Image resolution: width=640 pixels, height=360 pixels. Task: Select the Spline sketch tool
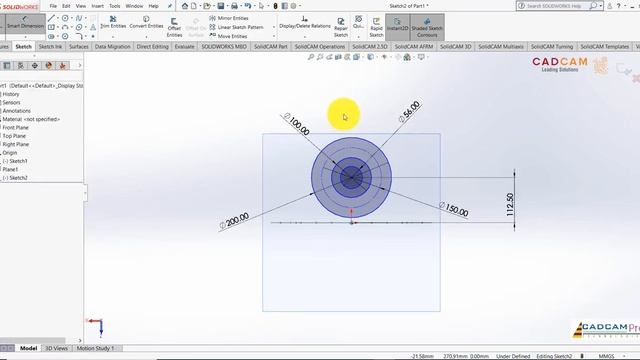pos(79,18)
